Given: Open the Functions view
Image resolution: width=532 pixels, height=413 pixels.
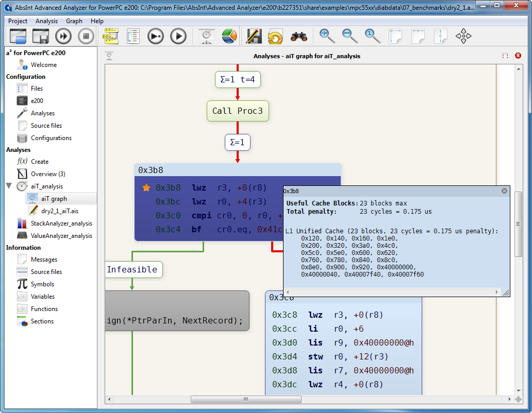Looking at the screenshot, I should (44, 309).
